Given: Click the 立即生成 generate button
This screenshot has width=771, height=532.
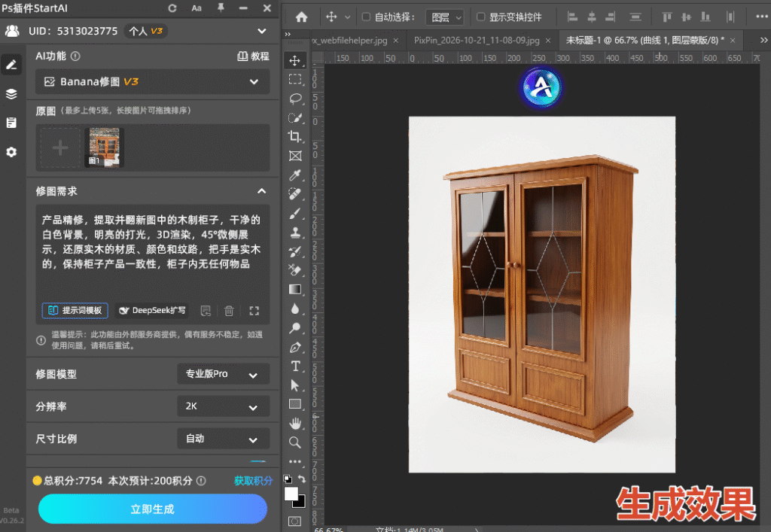Looking at the screenshot, I should pos(152,509).
